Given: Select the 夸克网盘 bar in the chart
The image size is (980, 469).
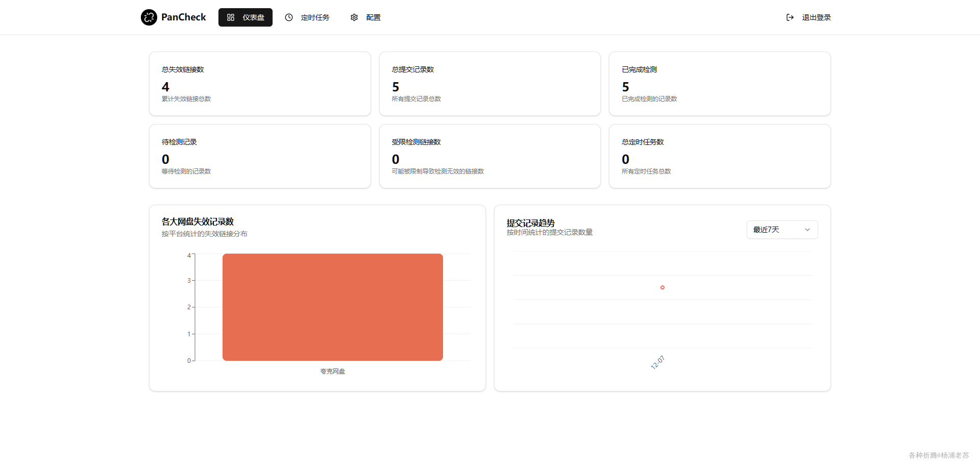Looking at the screenshot, I should [333, 307].
